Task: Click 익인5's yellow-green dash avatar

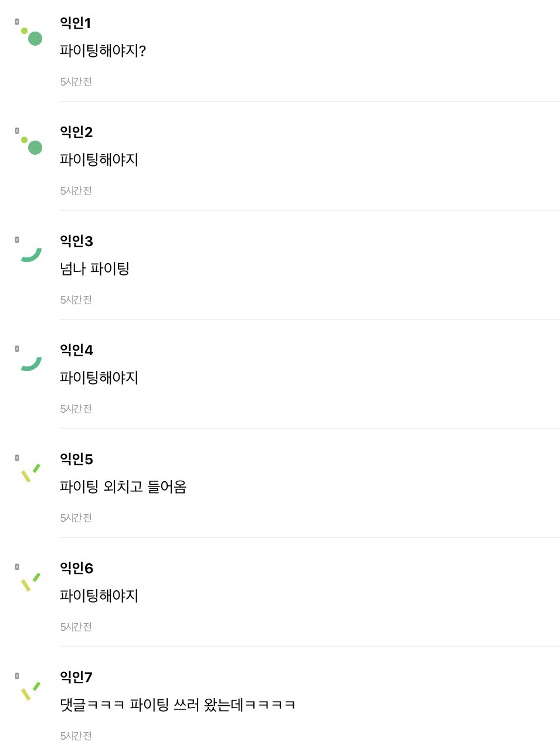Action: click(x=30, y=472)
